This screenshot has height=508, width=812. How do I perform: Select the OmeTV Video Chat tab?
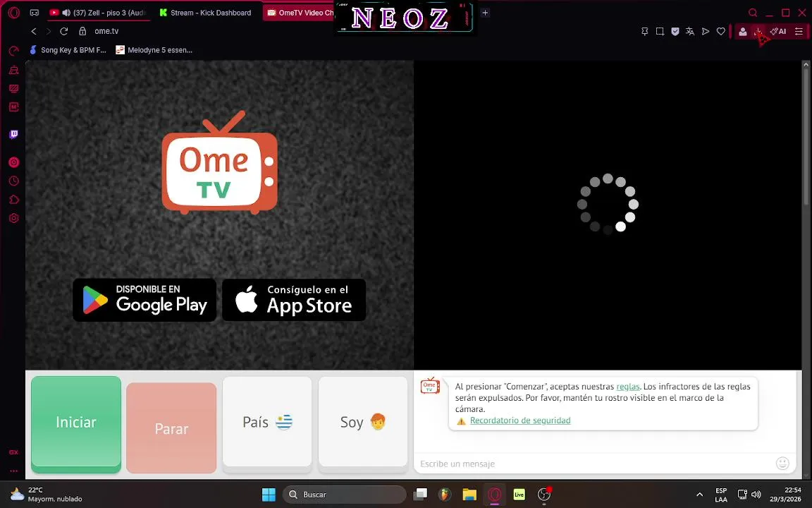coord(300,13)
